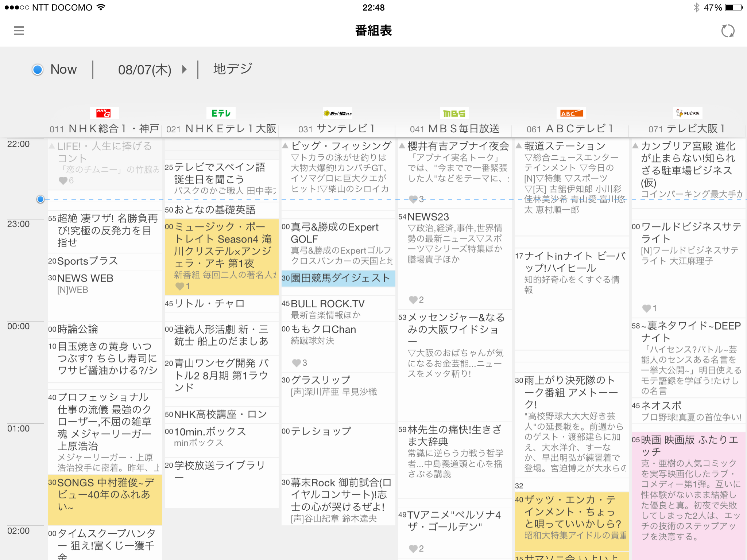This screenshot has height=560, width=747.
Task: Select channel 071 テレビ大阪1 header
Action: (x=687, y=129)
